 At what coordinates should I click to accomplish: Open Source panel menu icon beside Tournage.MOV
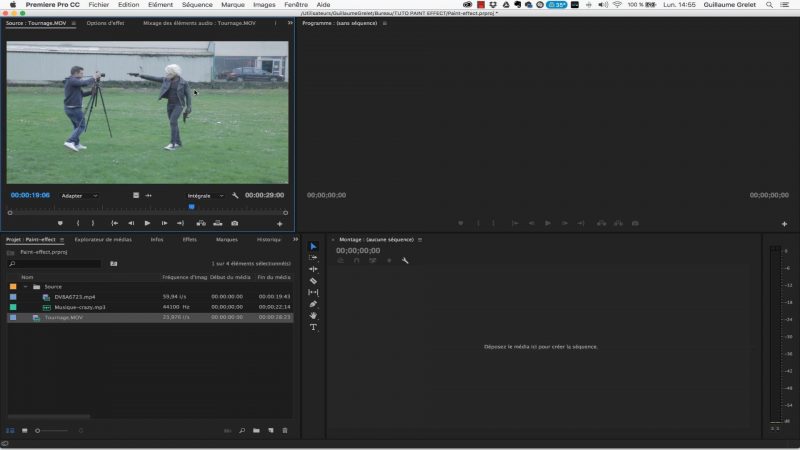click(73, 23)
